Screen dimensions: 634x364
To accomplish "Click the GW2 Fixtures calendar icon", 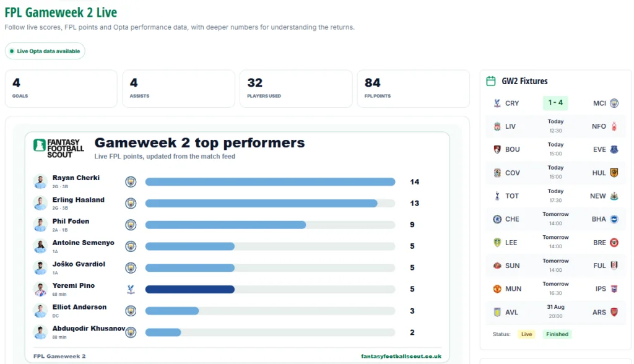I will click(491, 81).
